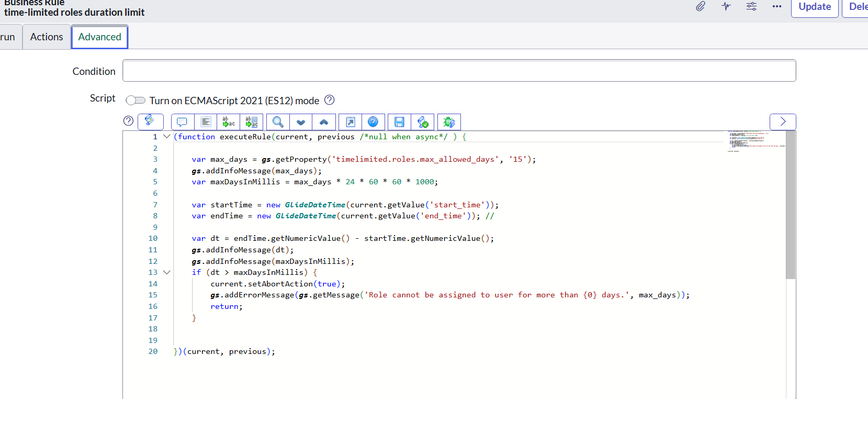The height and width of the screenshot is (422, 868).
Task: Click the magnifier search icon in editor
Action: pyautogui.click(x=278, y=122)
